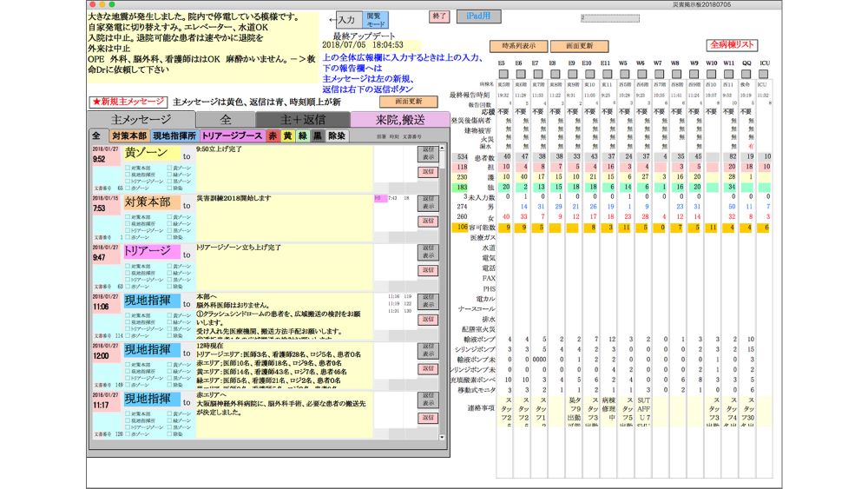Click the message list scrollbar up arrow
This screenshot has height=489, width=868.
pyautogui.click(x=442, y=149)
